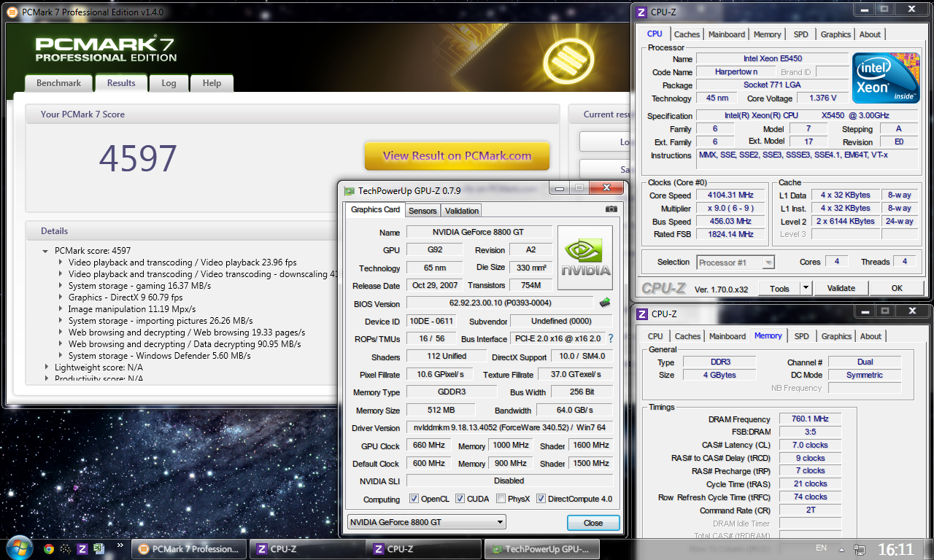Click the EN language indicator
This screenshot has width=934, height=560.
pos(821,548)
